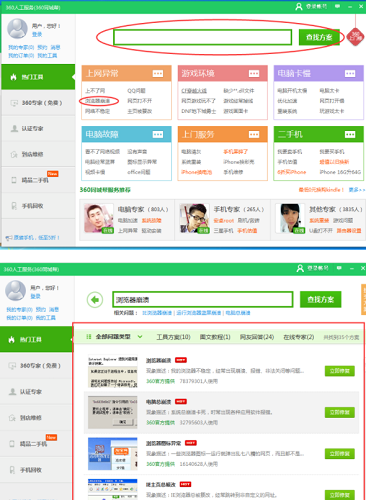Open the more options icon on 游戏环境 card

pos(254,73)
